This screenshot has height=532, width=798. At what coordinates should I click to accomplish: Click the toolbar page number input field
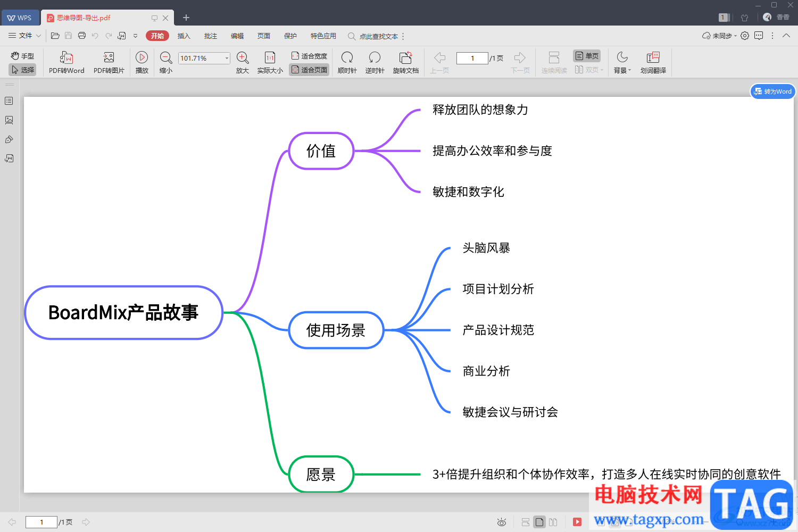coord(472,58)
